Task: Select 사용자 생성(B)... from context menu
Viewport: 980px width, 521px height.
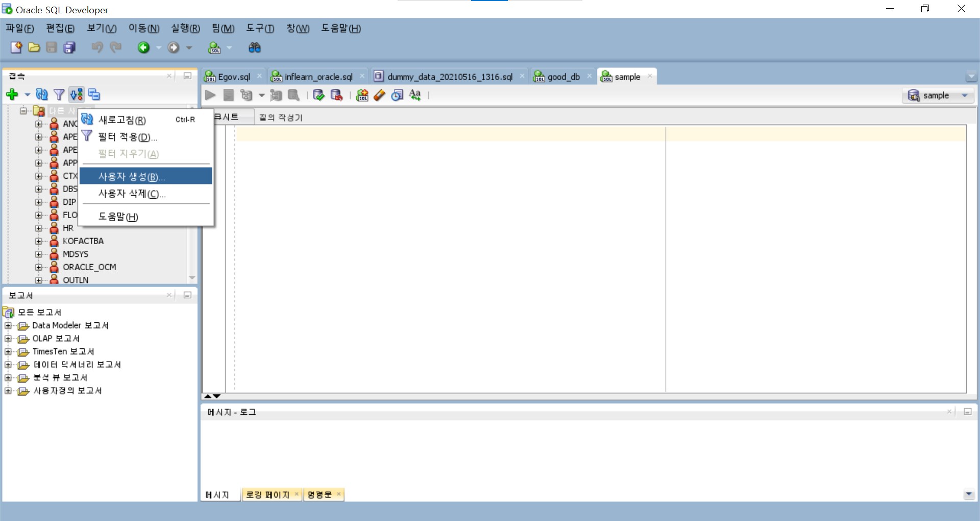Action: 146,176
